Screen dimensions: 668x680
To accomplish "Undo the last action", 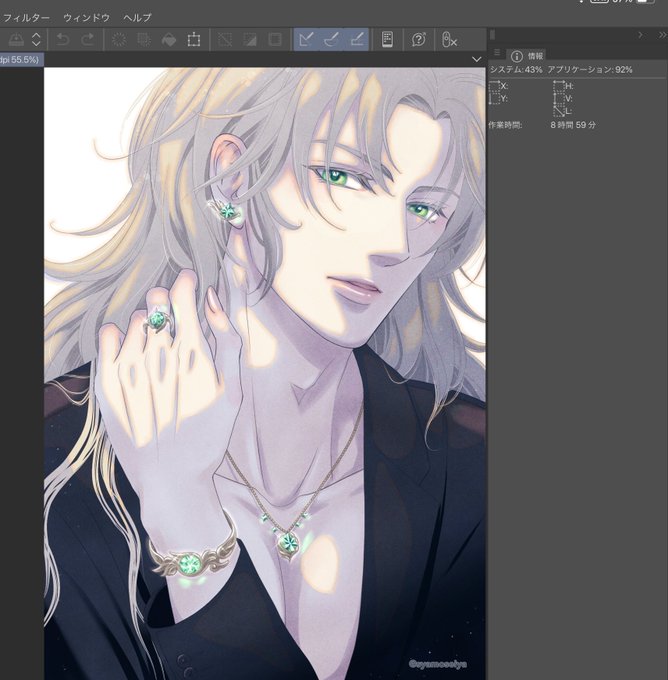I will point(63,40).
